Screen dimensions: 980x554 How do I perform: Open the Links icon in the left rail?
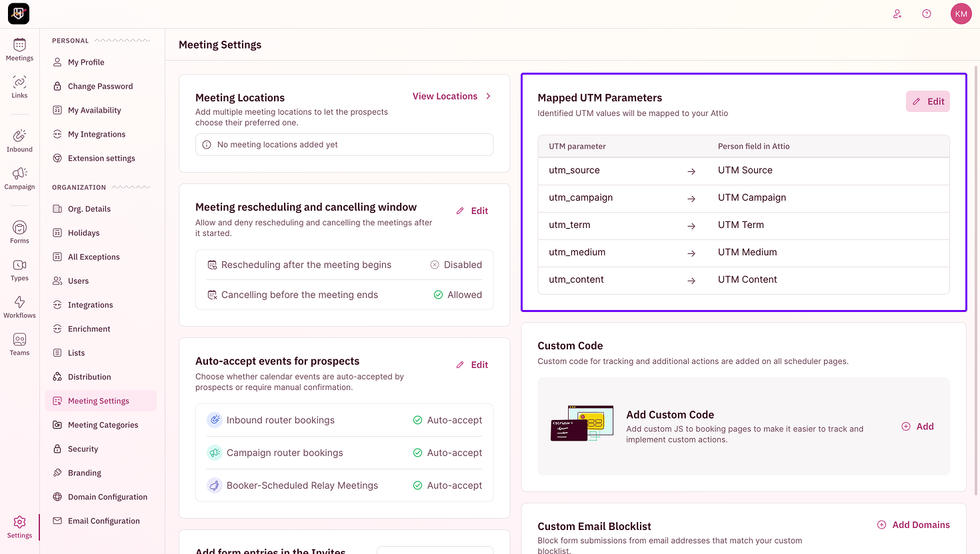click(19, 87)
